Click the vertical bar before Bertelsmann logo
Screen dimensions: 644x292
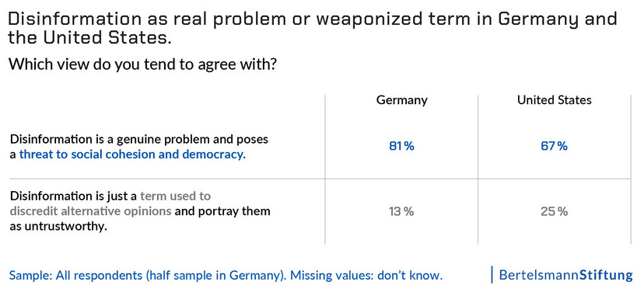[492, 275]
